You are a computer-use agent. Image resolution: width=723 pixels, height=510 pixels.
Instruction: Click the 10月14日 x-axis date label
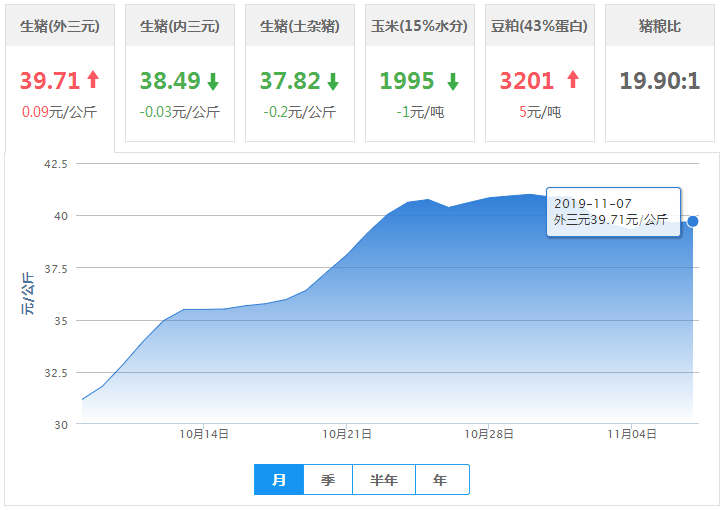204,434
